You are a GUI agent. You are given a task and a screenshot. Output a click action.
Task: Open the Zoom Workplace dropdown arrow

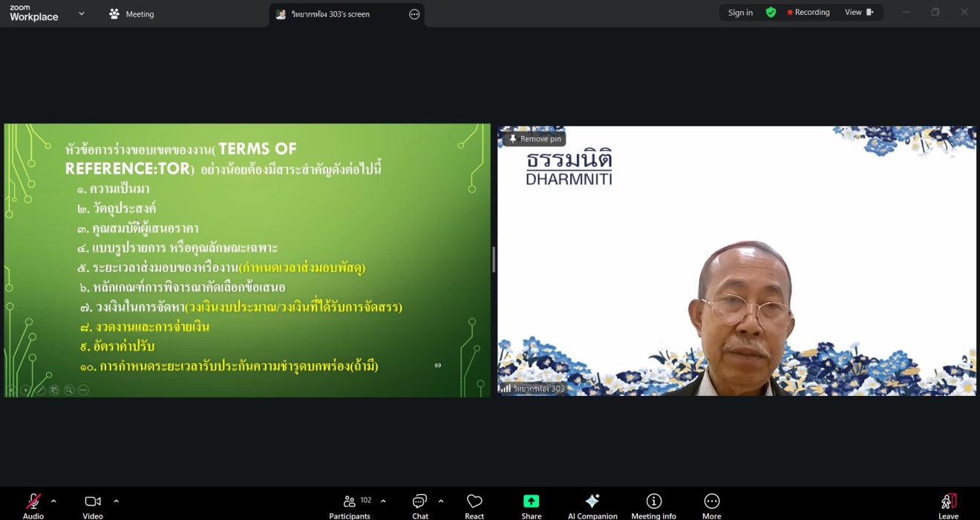[82, 13]
